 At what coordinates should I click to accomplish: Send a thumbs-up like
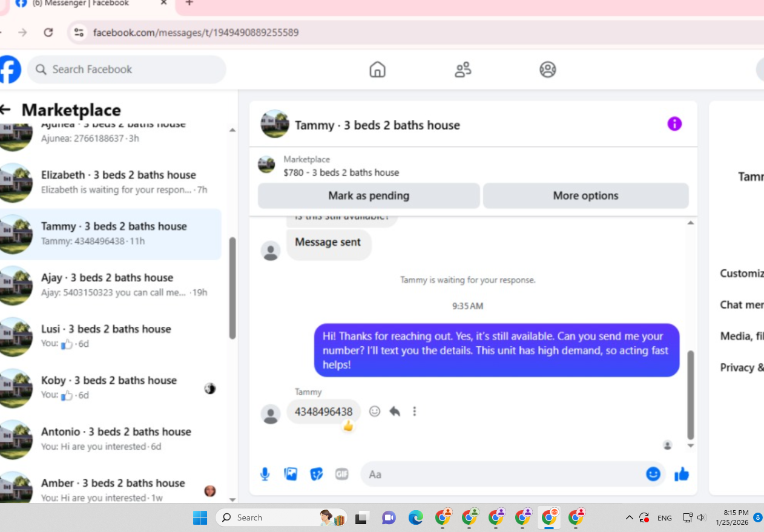tap(682, 474)
